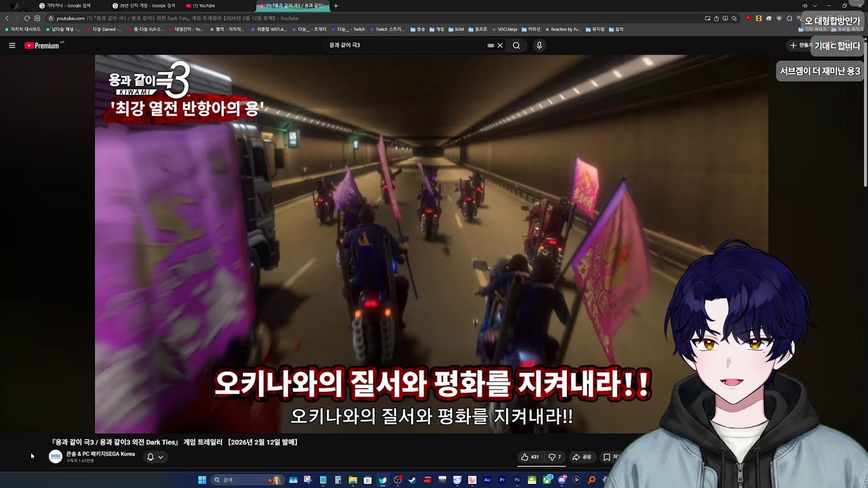Open the on-screen keyboard in search box

coord(490,45)
